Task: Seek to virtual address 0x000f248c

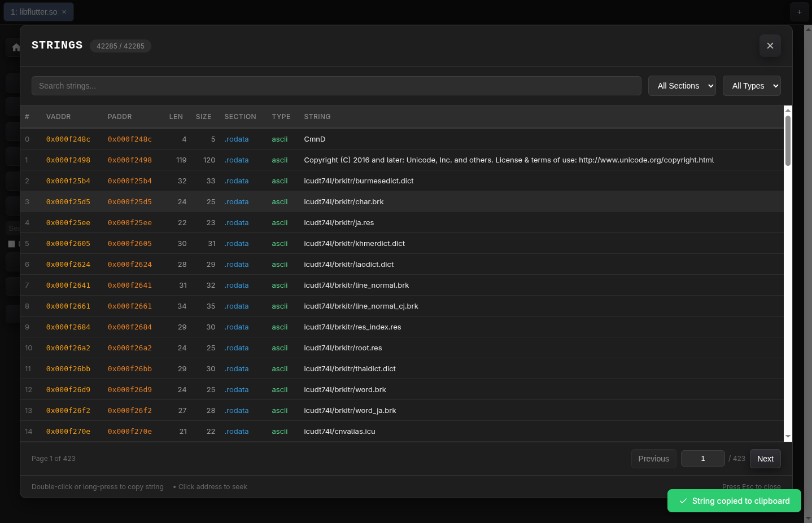Action: 68,139
